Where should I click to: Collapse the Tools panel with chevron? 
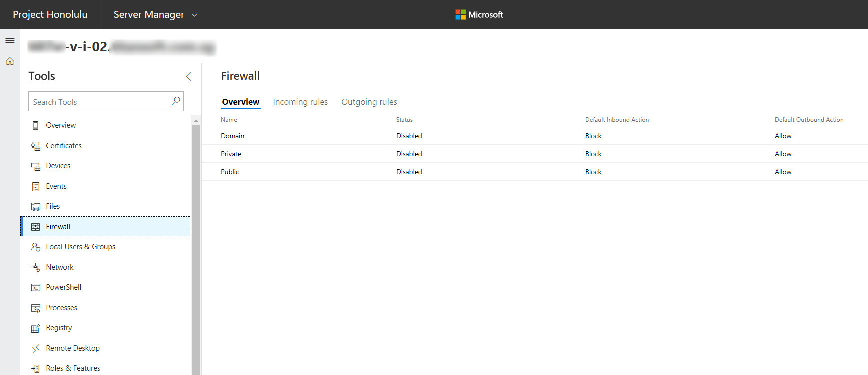(188, 76)
